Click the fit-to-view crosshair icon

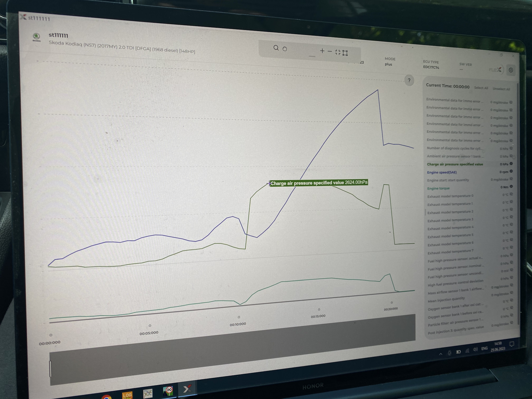337,52
